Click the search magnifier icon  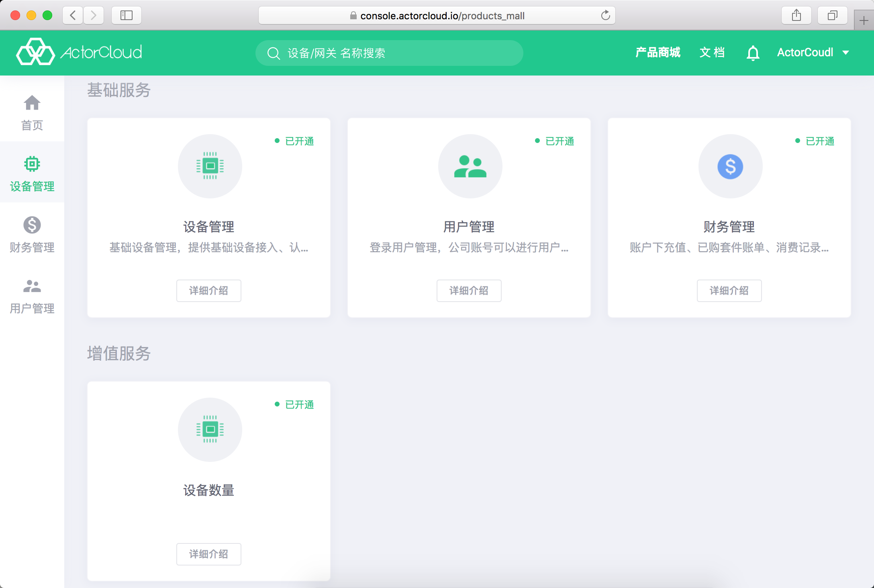274,53
